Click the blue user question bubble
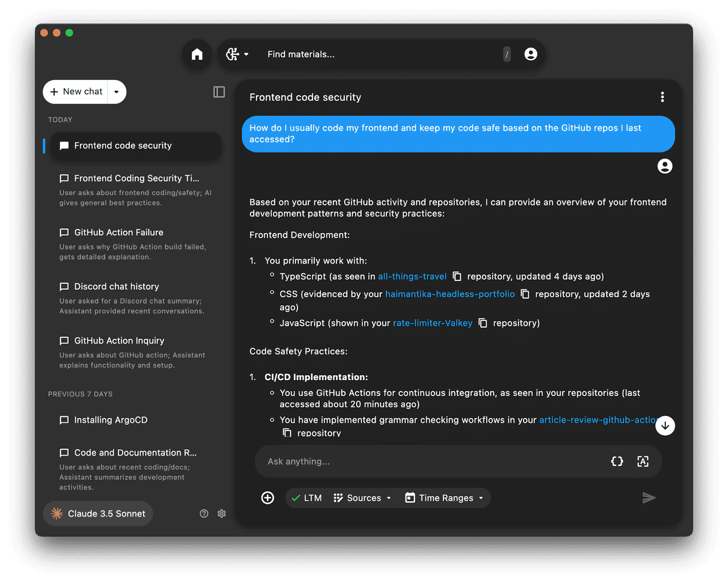The height and width of the screenshot is (583, 728). click(x=458, y=134)
